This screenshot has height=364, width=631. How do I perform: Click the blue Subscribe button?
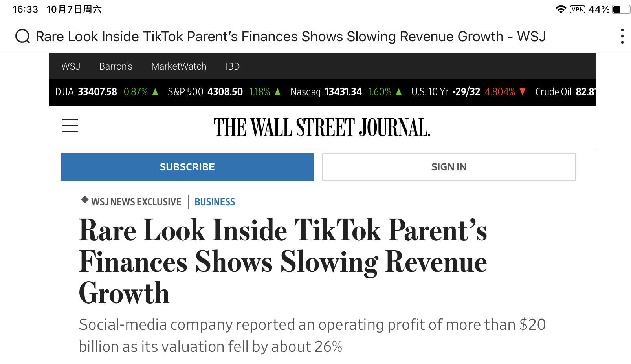[x=187, y=167]
